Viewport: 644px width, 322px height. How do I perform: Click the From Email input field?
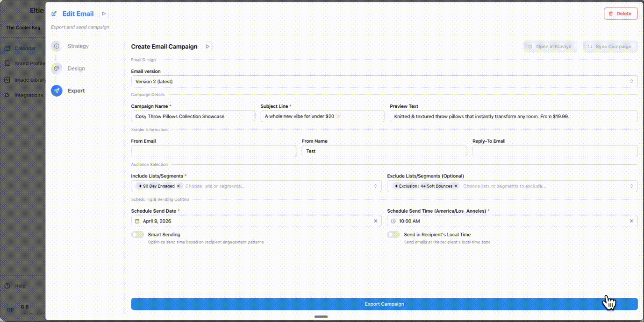pyautogui.click(x=214, y=151)
